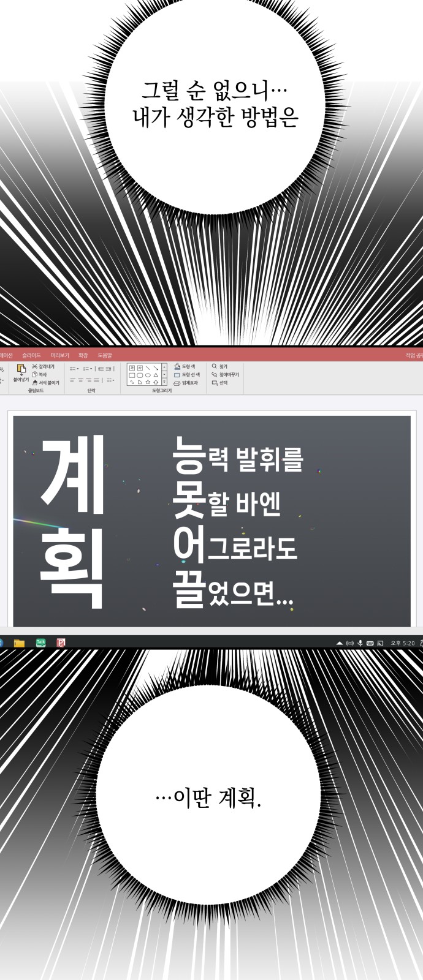Align paragraph text left
The height and width of the screenshot is (980, 423).
[72, 380]
